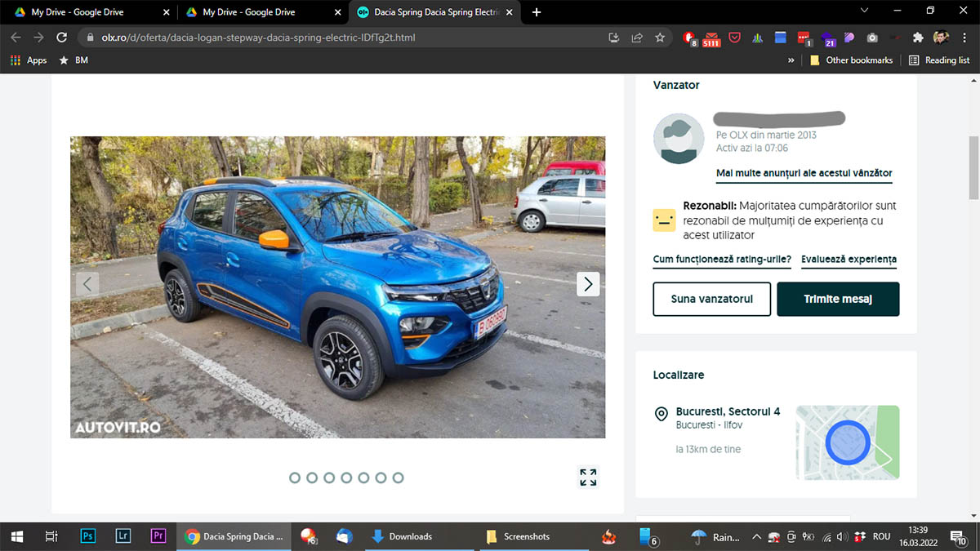Image resolution: width=980 pixels, height=551 pixels.
Task: Open Task View on the taskbar
Action: pos(51,536)
